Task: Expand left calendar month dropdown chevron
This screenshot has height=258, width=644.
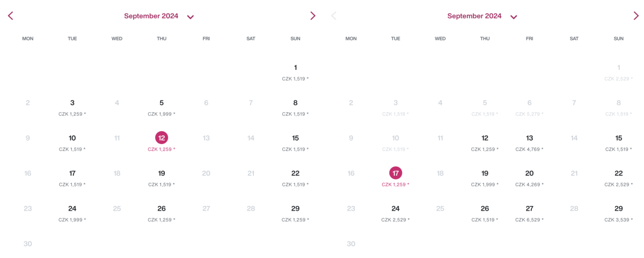Action: 191,17
